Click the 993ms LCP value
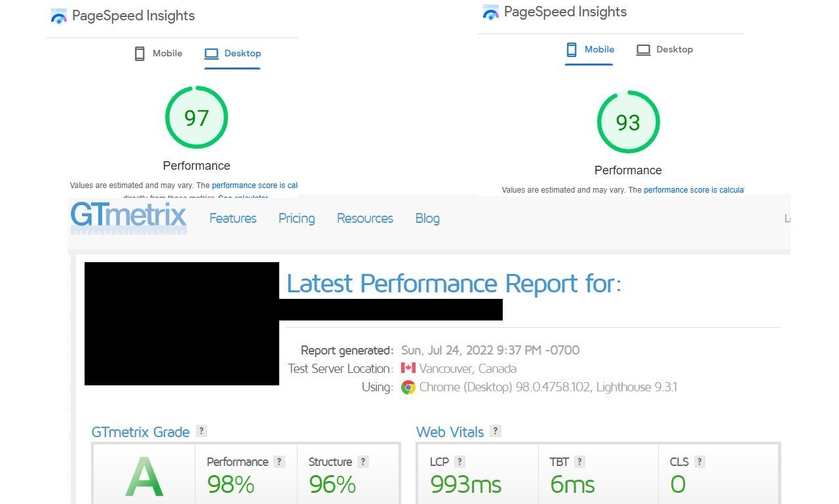 coord(466,485)
